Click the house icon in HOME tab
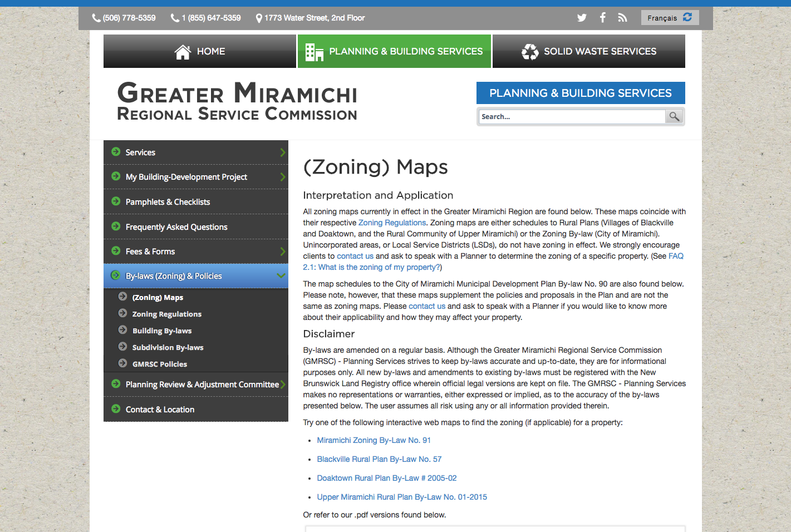This screenshot has width=791, height=532. pyautogui.click(x=183, y=52)
